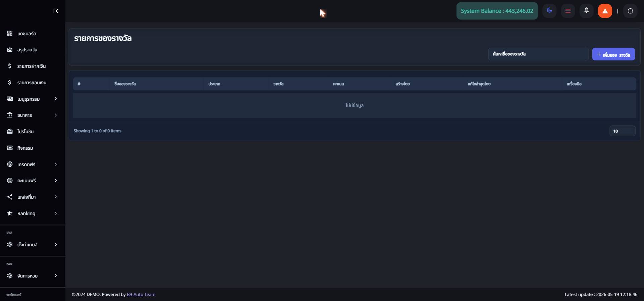The height and width of the screenshot is (301, 644).
Task: Click the System Balance badge
Action: click(x=497, y=11)
